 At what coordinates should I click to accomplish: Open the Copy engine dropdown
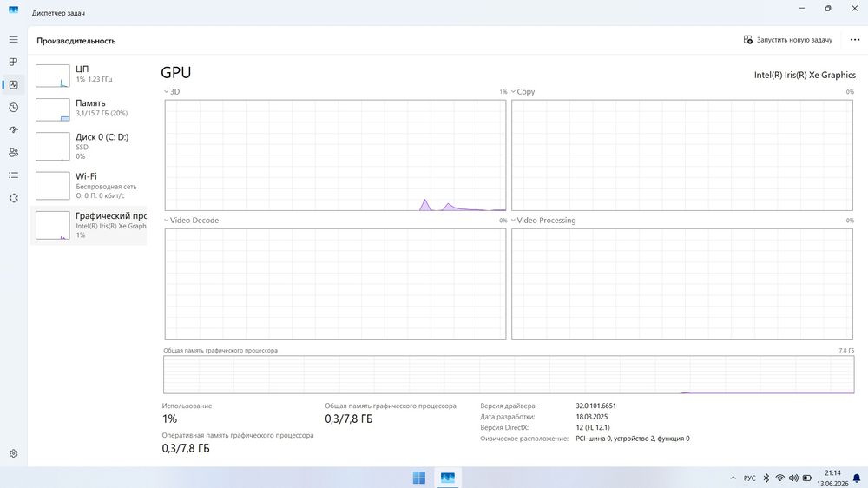click(523, 91)
